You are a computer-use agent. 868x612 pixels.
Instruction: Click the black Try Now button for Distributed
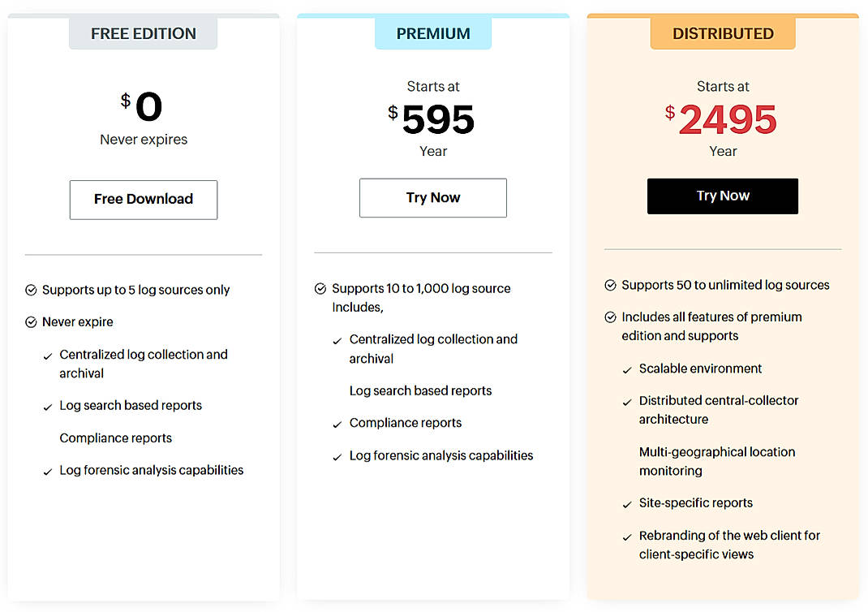point(722,196)
